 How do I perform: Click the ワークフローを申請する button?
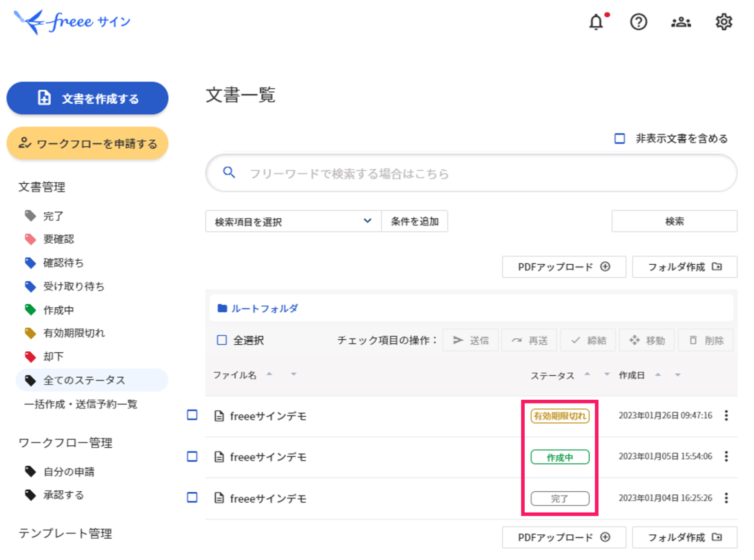point(87,143)
